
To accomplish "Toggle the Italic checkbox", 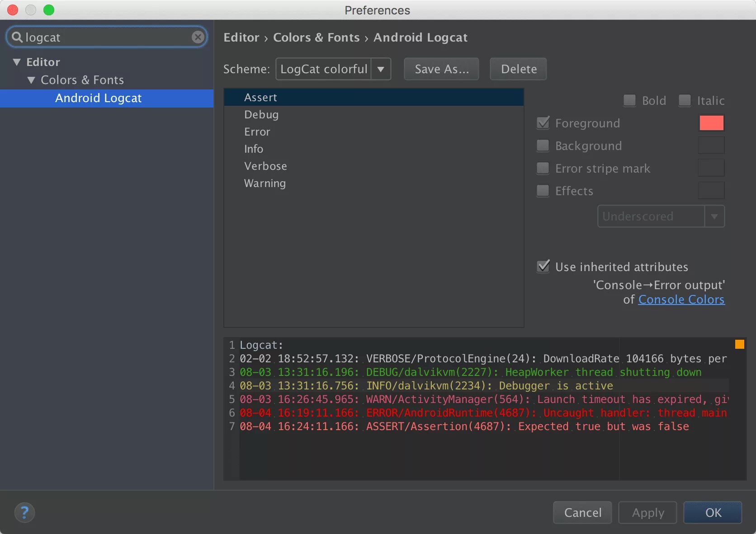I will click(685, 100).
